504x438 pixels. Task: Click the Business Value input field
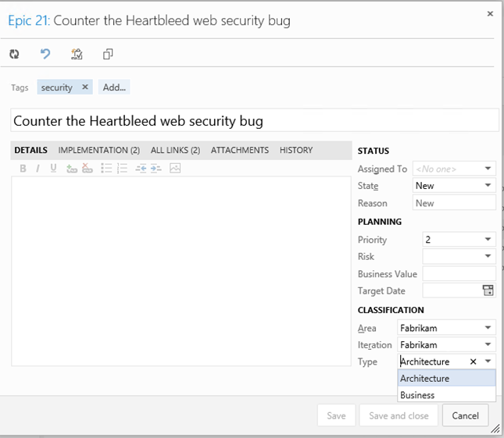coord(459,273)
